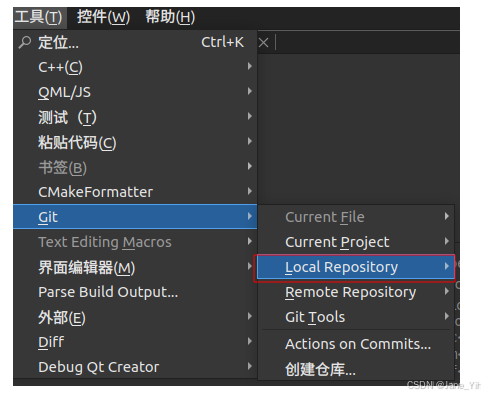Expand Local Repository submenu arrow

click(x=447, y=266)
